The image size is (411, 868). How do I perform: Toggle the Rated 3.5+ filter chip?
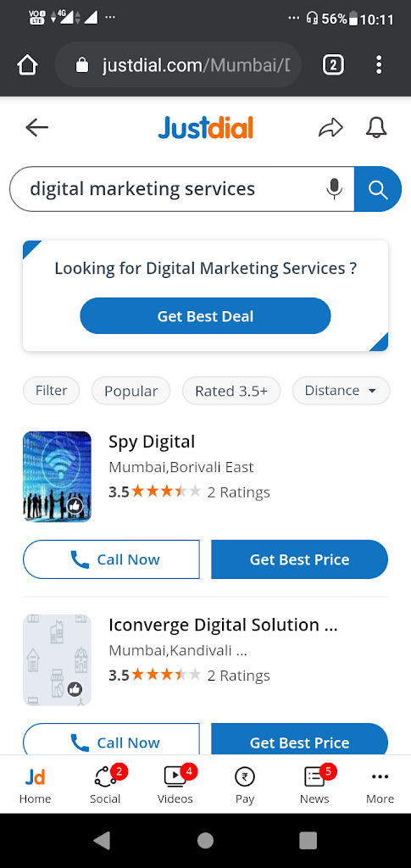[x=231, y=391]
